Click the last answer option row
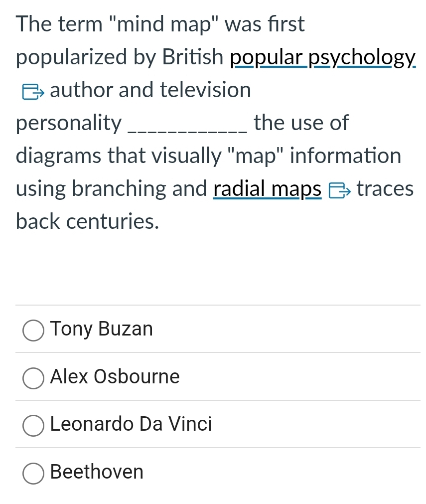This screenshot has width=426, height=504. click(x=213, y=473)
